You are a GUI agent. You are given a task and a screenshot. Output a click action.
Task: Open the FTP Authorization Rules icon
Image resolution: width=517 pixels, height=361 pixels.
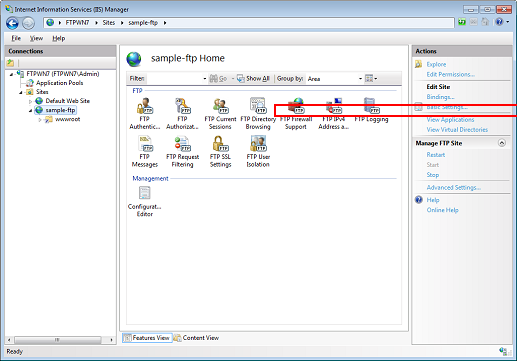coord(182,113)
